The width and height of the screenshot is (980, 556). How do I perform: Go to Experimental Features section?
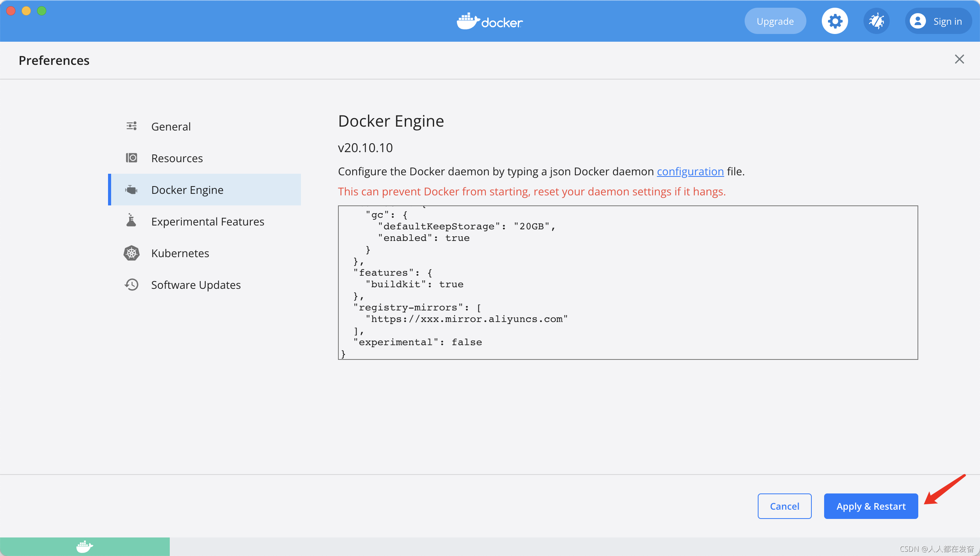(x=204, y=221)
